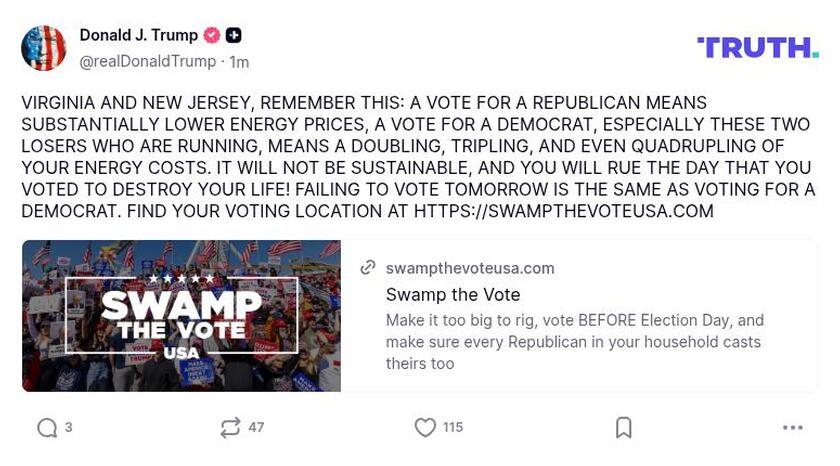Screen dimensions: 840x466
Task: Click the 115 likes count
Action: tap(453, 428)
